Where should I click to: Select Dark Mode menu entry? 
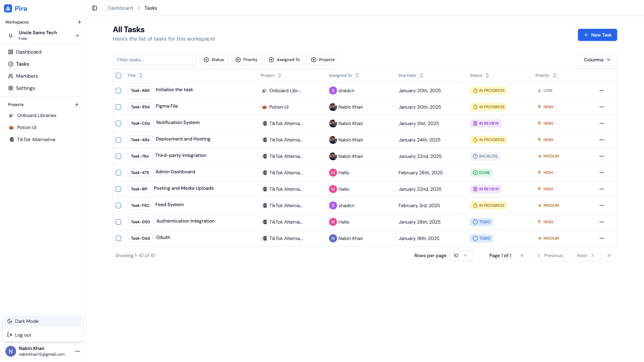[43, 321]
